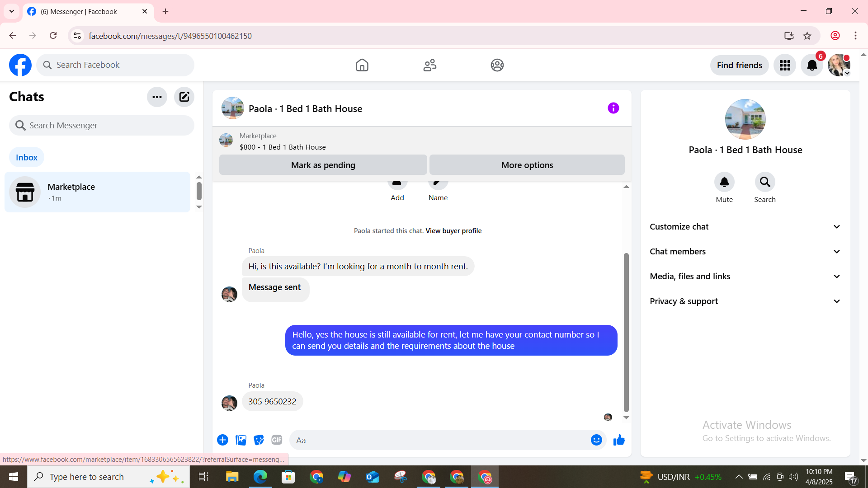Expand the Privacy & support section
Image resolution: width=868 pixels, height=488 pixels.
pos(745,301)
